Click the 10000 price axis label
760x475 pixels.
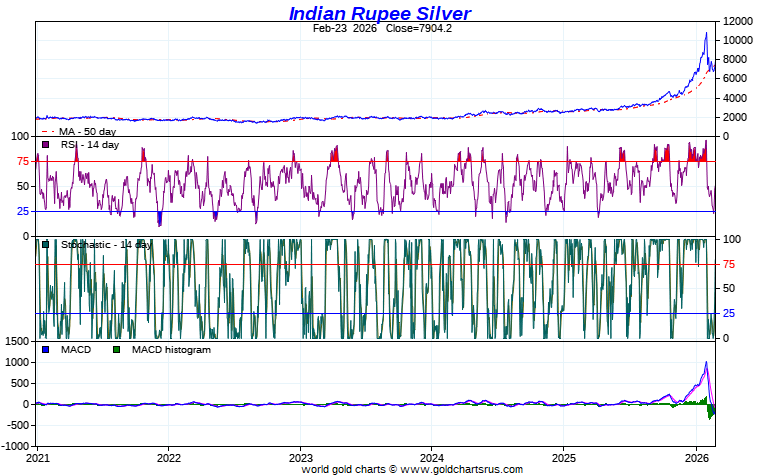[738, 40]
